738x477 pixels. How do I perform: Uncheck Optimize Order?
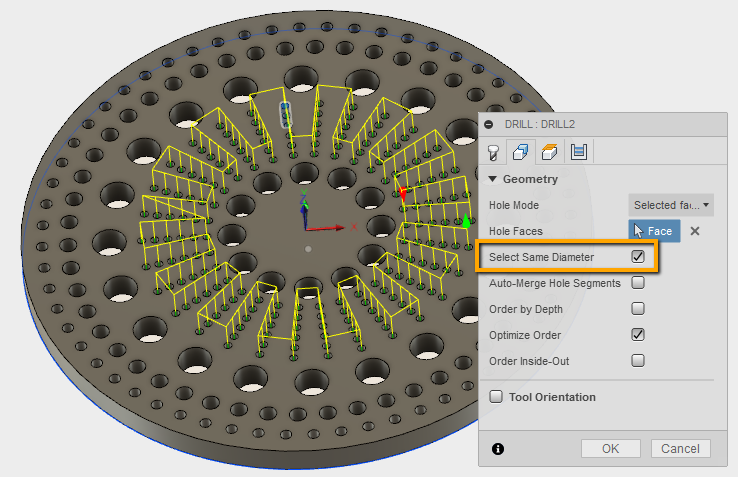tap(637, 335)
